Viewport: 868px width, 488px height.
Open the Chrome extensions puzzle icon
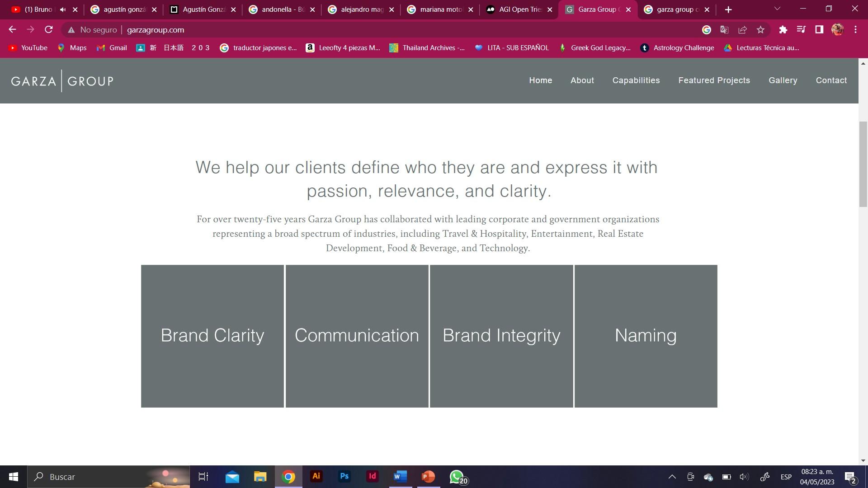point(783,30)
